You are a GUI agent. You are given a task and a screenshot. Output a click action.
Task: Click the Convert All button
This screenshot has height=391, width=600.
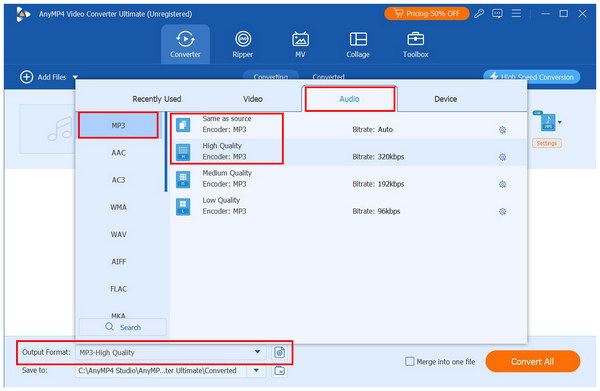pyautogui.click(x=533, y=362)
